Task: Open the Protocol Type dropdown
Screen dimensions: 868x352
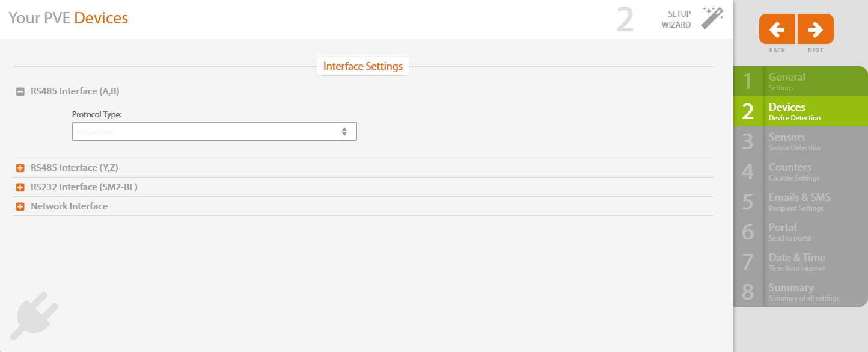Action: [x=214, y=131]
